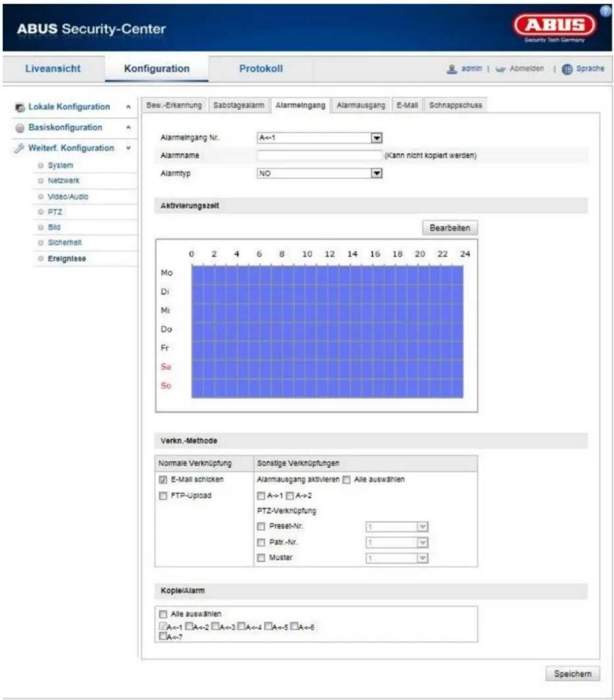614x700 pixels.
Task: Expand Basiskonfiguration with its chevron
Action: pos(129,128)
